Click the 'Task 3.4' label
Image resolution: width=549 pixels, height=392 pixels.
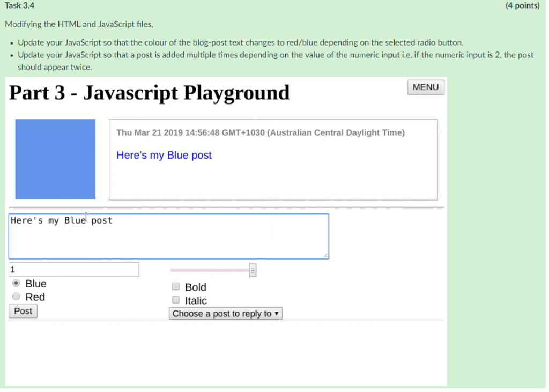[x=19, y=5]
